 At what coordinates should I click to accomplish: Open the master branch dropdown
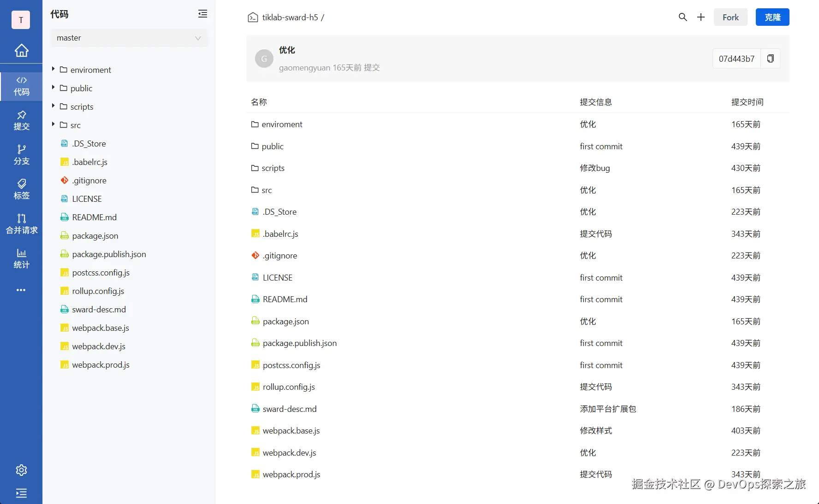point(129,38)
